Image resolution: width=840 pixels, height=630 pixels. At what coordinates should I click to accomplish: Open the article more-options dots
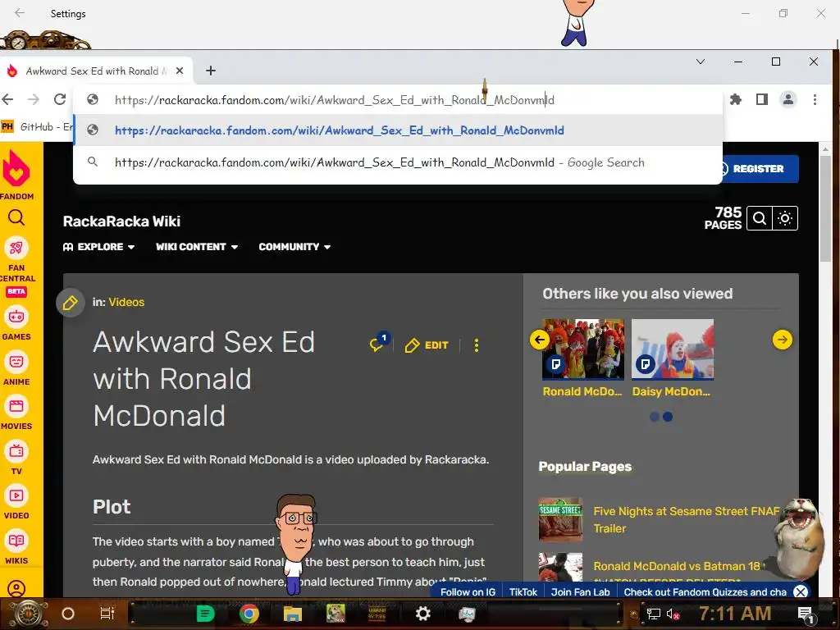(x=477, y=345)
